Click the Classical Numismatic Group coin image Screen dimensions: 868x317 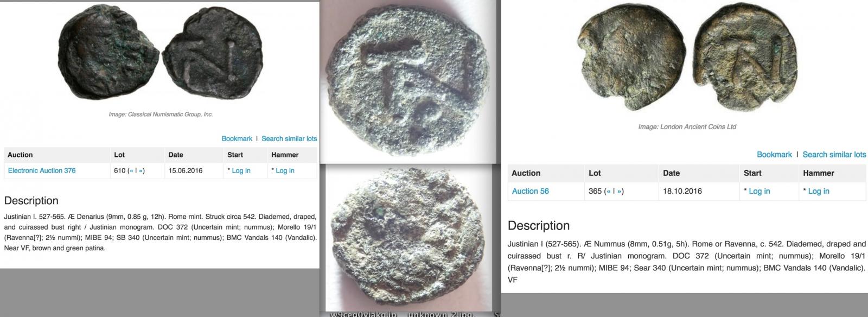coord(161,54)
